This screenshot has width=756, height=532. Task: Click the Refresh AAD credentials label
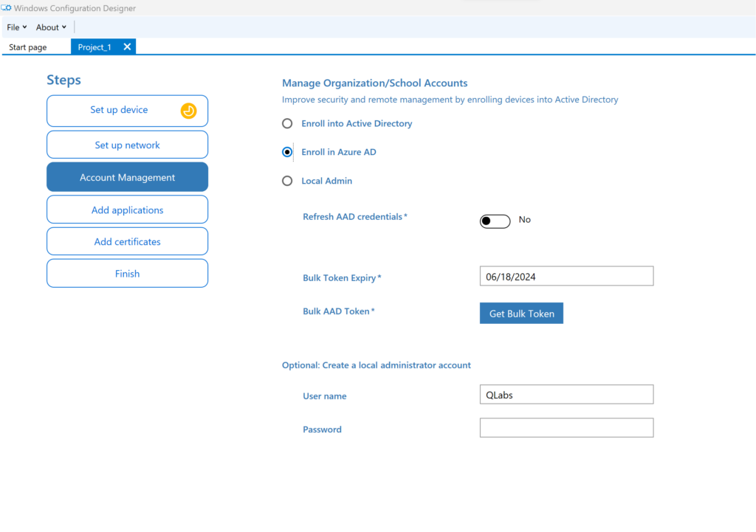coord(355,217)
